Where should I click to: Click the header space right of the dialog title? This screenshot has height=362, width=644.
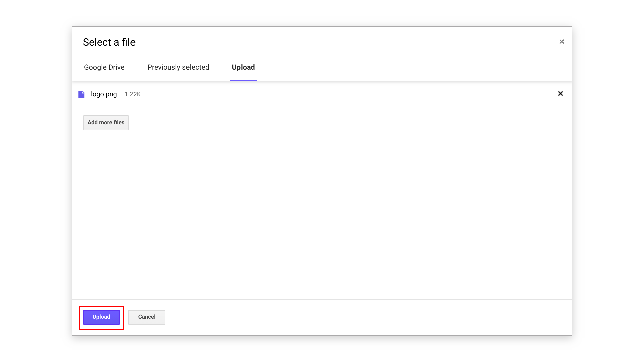point(335,42)
